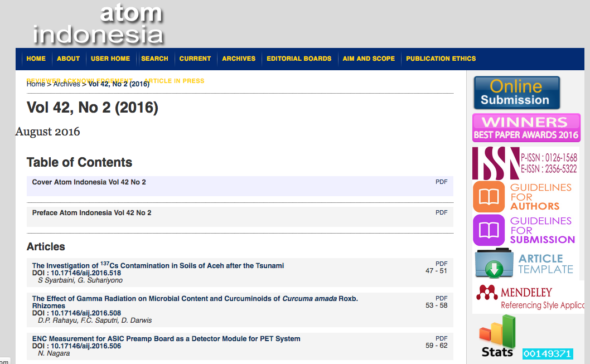Open PDF of ENC Measurement article
The image size is (590, 364).
(x=441, y=338)
